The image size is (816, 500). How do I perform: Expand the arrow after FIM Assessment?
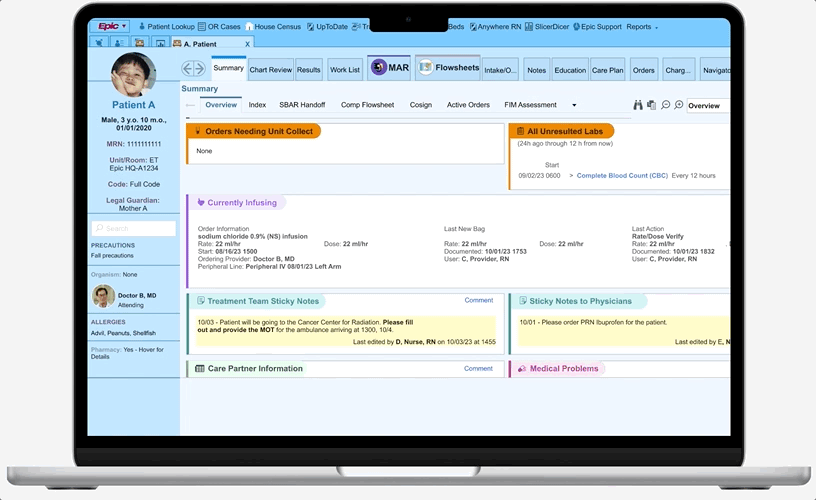(x=574, y=105)
